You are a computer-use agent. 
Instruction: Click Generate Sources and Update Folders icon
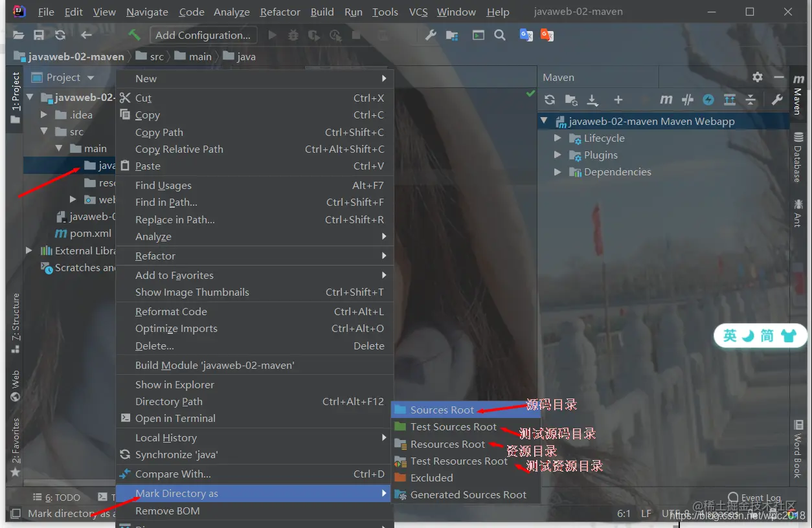571,100
